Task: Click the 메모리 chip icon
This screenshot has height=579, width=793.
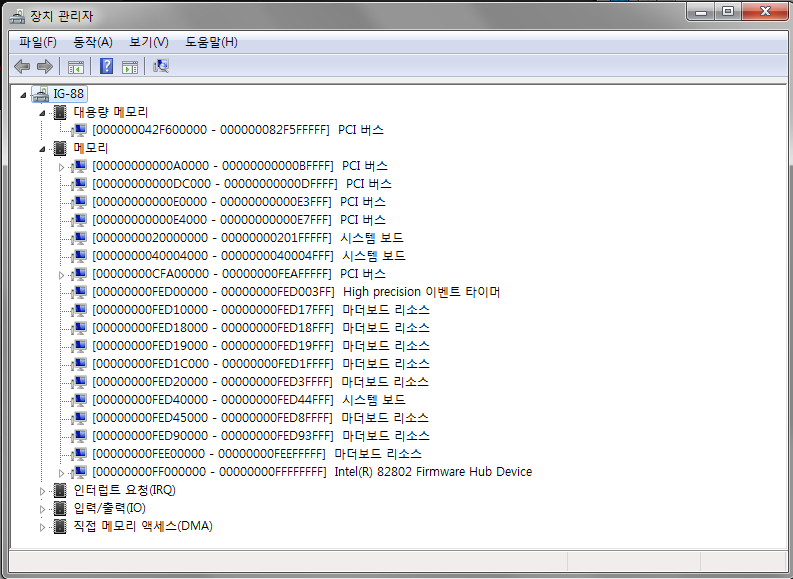Action: click(60, 148)
